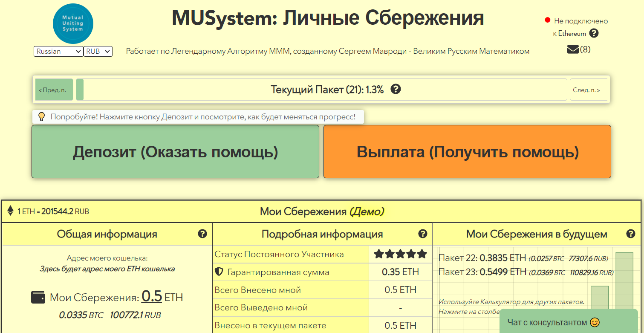Image resolution: width=644 pixels, height=333 pixels.
Task: Open help icon in Общая информация header
Action: [x=202, y=234]
